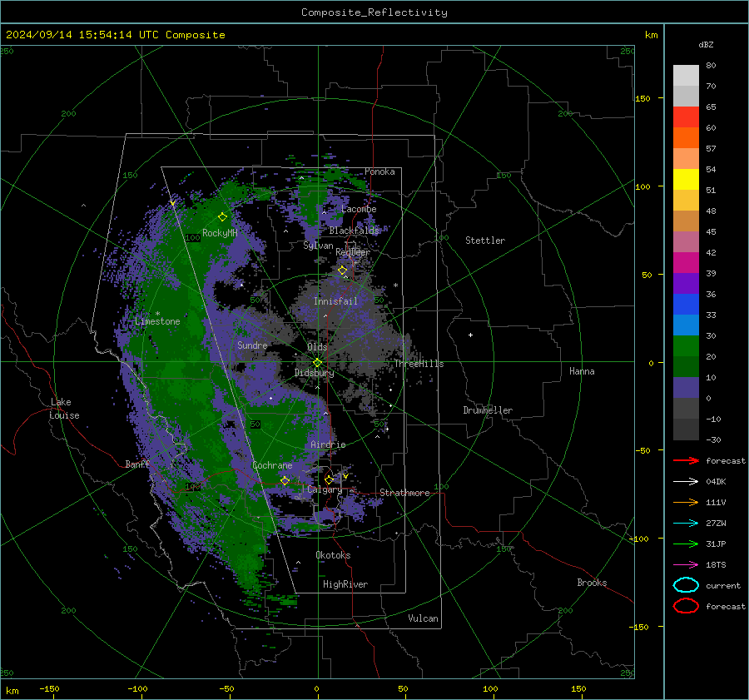This screenshot has width=749, height=700.
Task: Click the Okotoks city label
Action: [333, 555]
